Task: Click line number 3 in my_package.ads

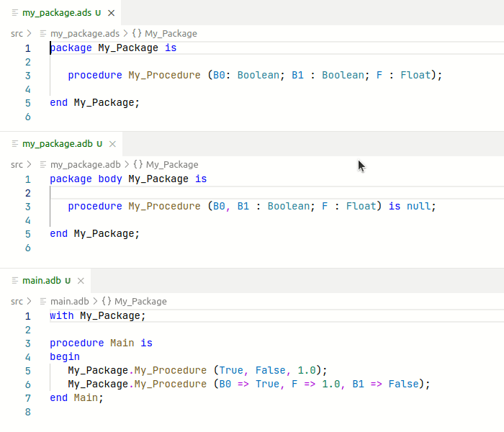Action: coord(28,76)
